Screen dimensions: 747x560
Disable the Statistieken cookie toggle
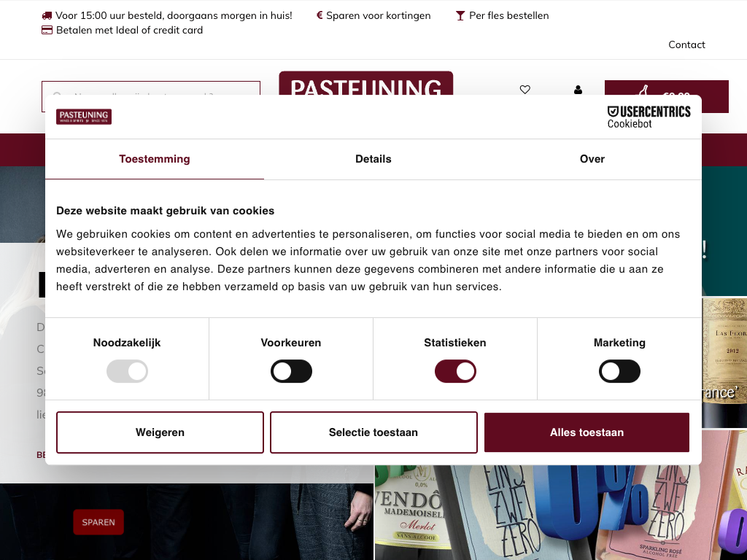455,371
